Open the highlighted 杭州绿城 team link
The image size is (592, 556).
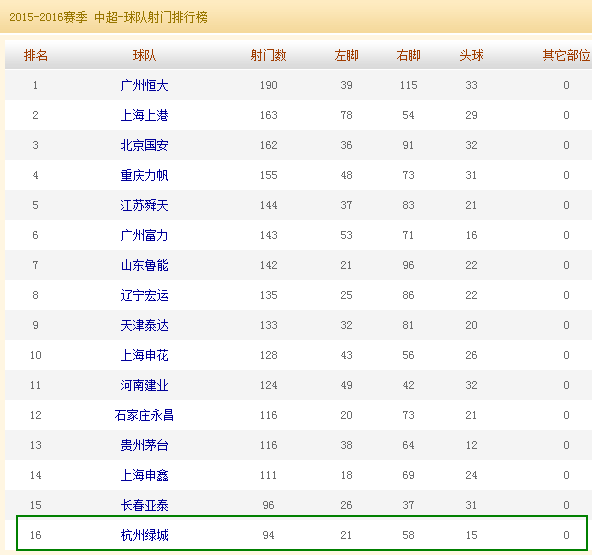[144, 535]
